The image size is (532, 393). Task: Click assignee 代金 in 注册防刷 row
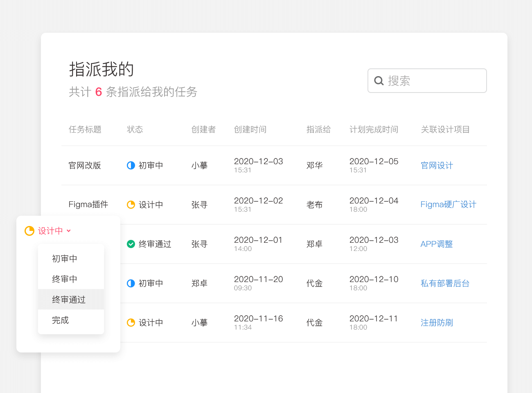[x=315, y=323]
